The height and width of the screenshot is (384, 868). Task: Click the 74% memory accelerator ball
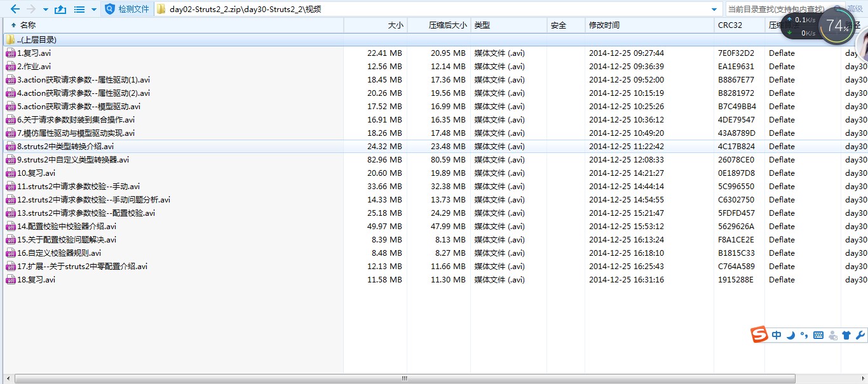(837, 26)
